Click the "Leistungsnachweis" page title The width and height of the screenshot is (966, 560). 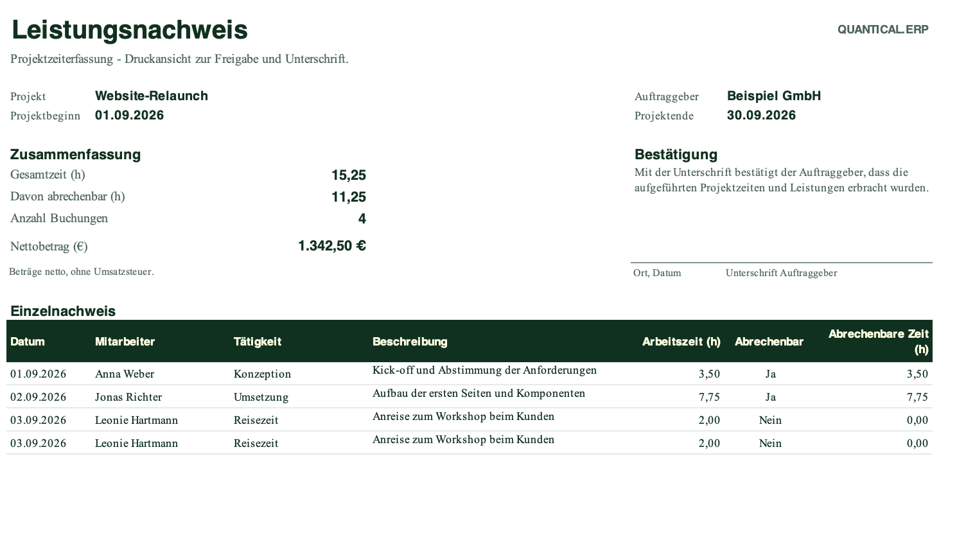point(130,30)
